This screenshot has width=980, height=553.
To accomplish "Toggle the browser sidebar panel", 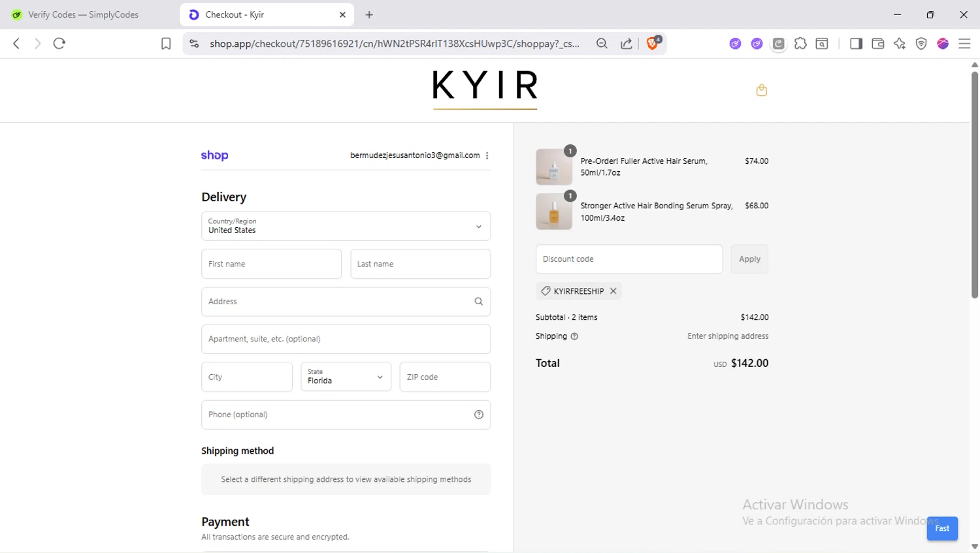I will click(856, 44).
